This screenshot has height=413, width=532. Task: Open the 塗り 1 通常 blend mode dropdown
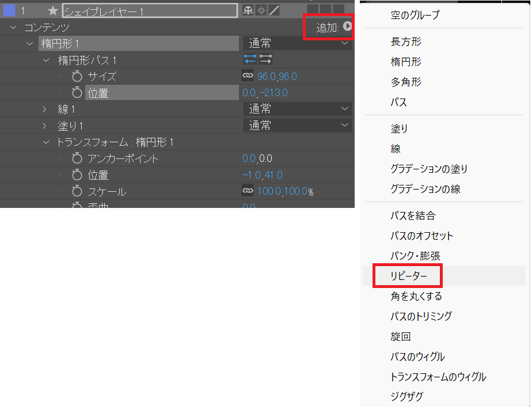298,126
